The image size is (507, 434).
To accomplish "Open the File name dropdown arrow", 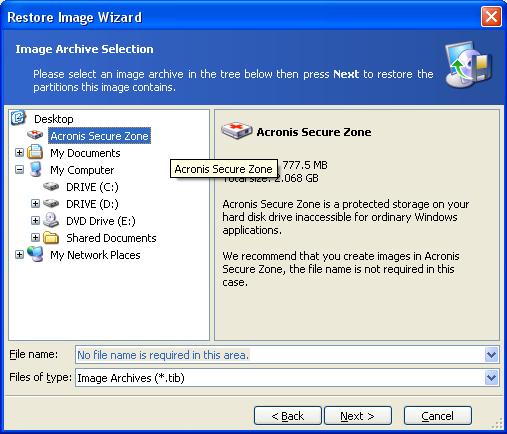I will click(x=491, y=355).
